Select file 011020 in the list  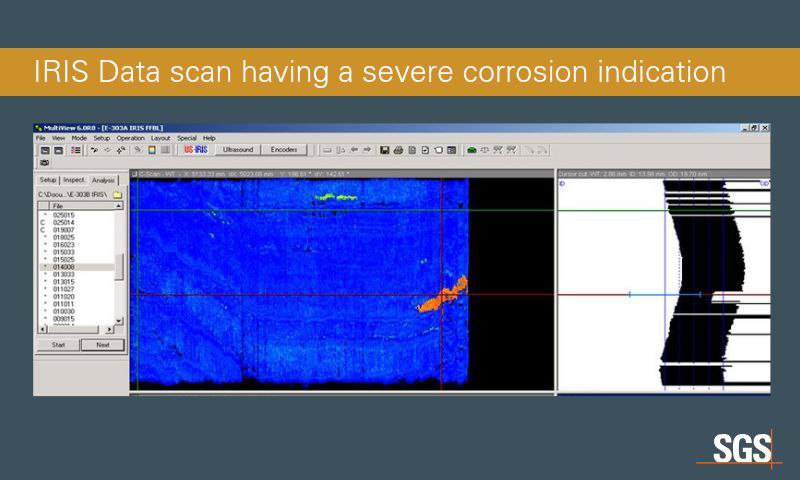click(64, 296)
